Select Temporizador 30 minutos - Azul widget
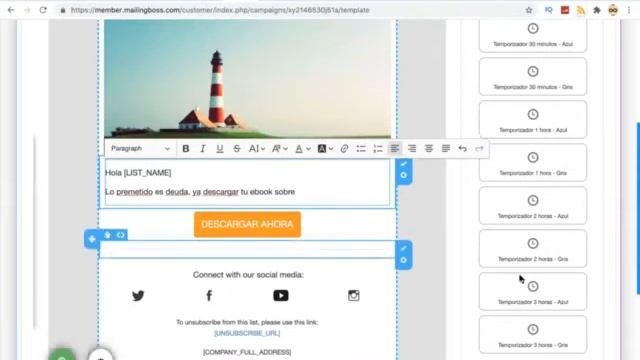 click(x=533, y=35)
